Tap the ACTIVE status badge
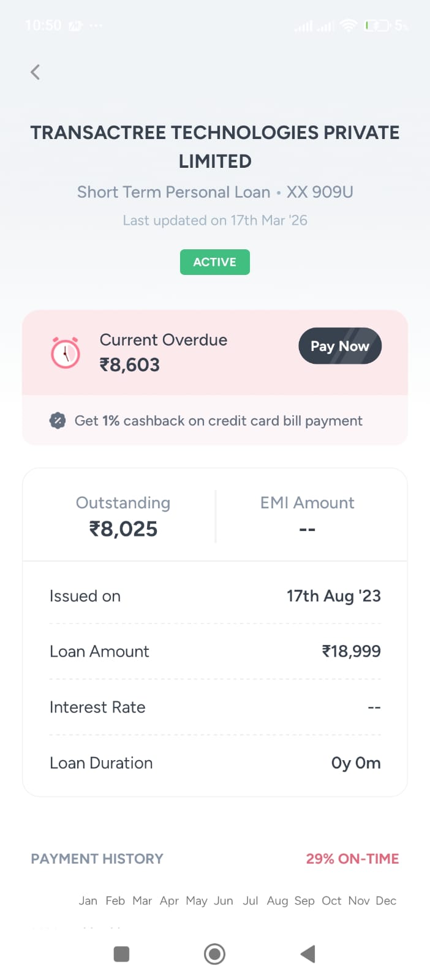 click(x=214, y=262)
